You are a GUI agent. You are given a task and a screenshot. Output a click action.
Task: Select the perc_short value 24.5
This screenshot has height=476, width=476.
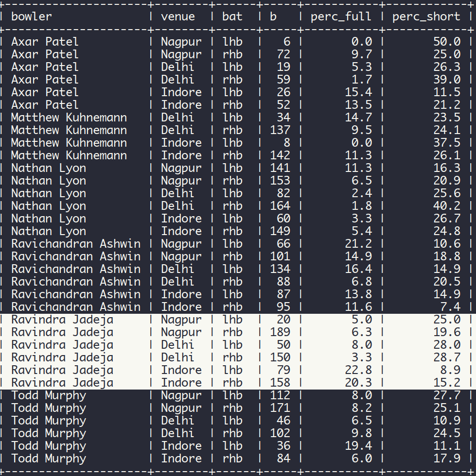tap(447, 433)
